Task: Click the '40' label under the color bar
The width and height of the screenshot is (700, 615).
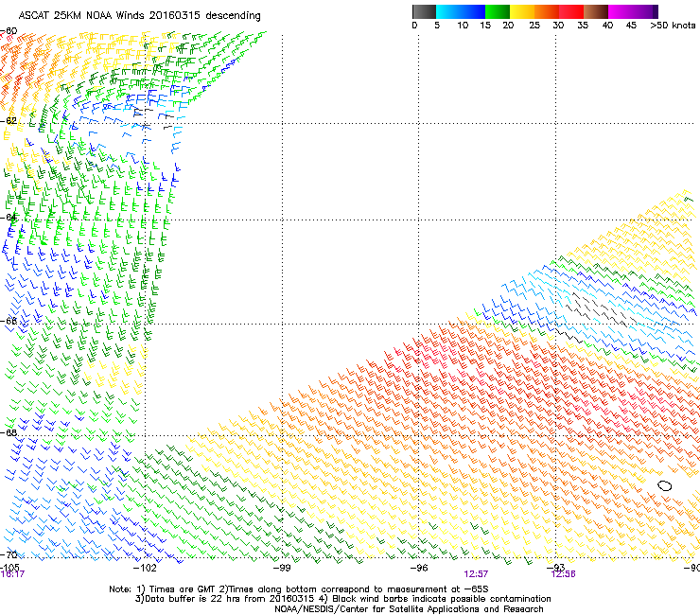Action: click(x=607, y=26)
